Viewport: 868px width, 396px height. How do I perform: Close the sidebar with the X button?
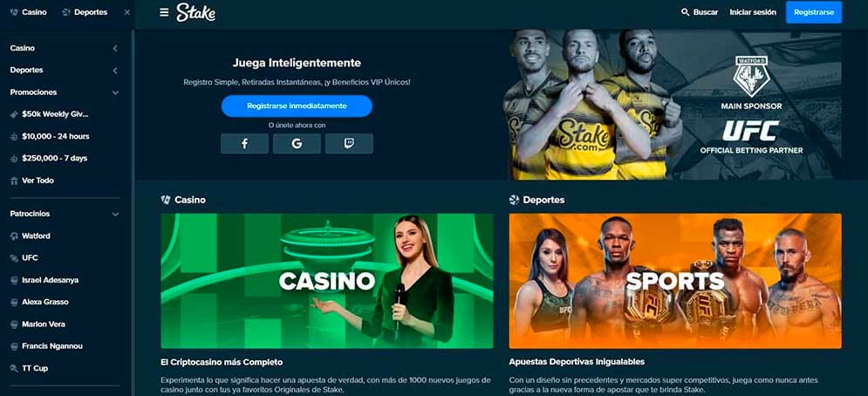point(126,12)
